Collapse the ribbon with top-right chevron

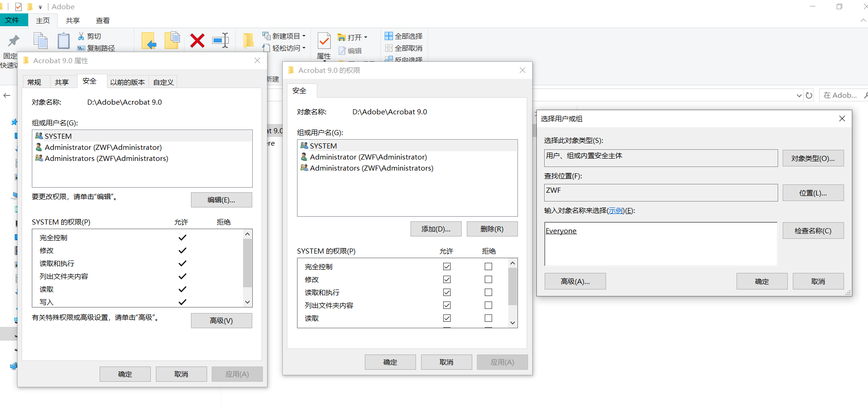[863, 20]
